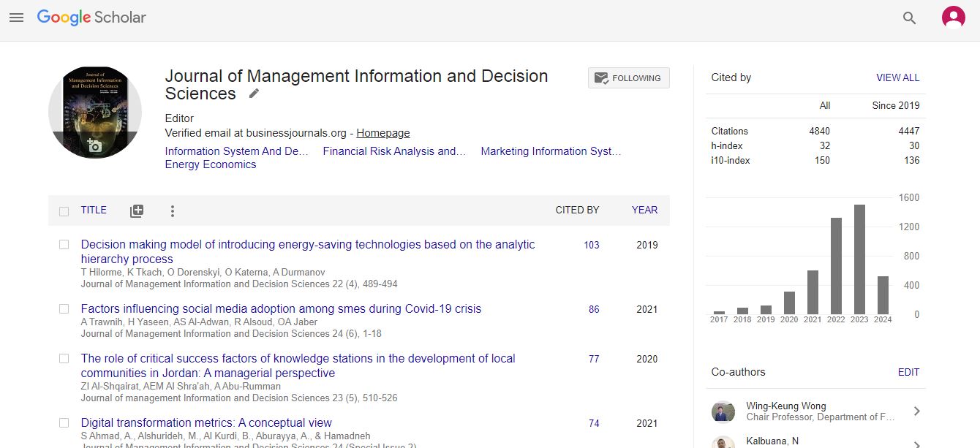Viewport: 980px width, 448px height.
Task: Open 'Factors influencing social media adoption' article
Action: (281, 308)
